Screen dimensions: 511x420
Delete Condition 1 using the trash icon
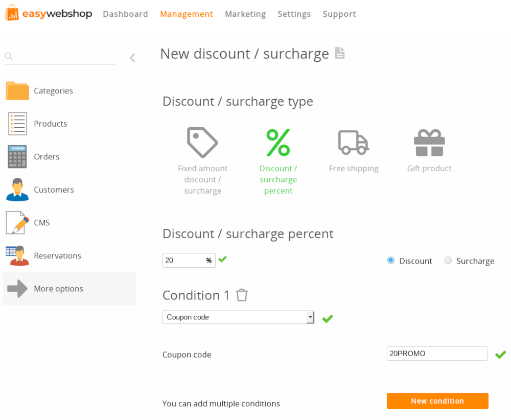click(x=242, y=295)
